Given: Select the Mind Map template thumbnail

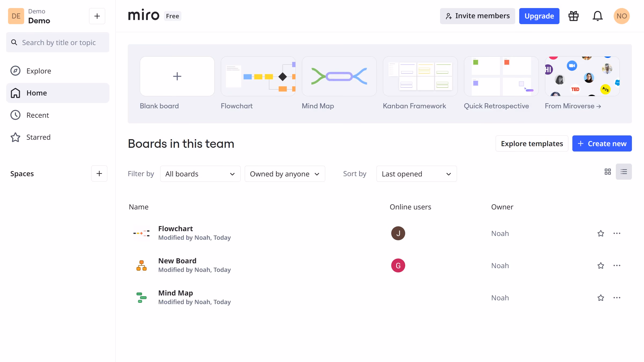Looking at the screenshot, I should pyautogui.click(x=339, y=76).
